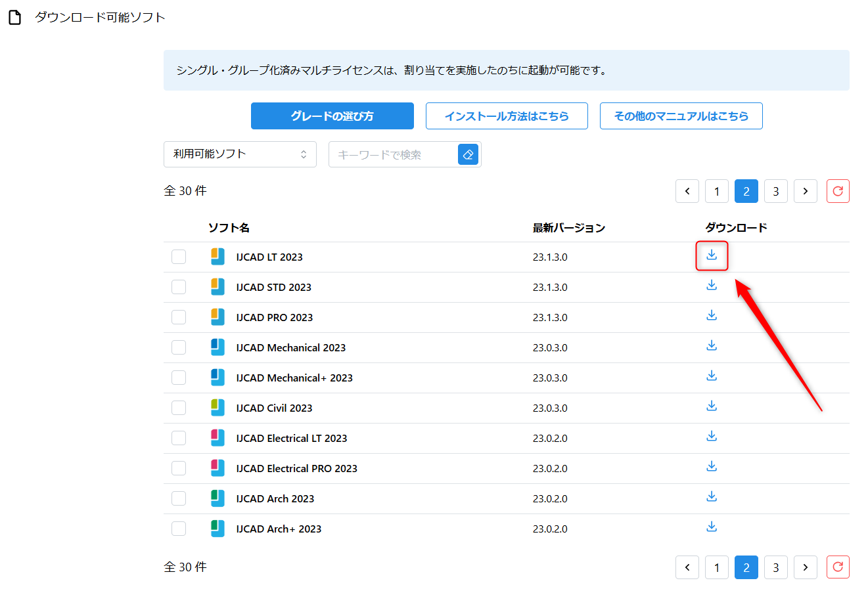The height and width of the screenshot is (589, 868).
Task: Download IJCAD STD 2023
Action: coord(712,285)
